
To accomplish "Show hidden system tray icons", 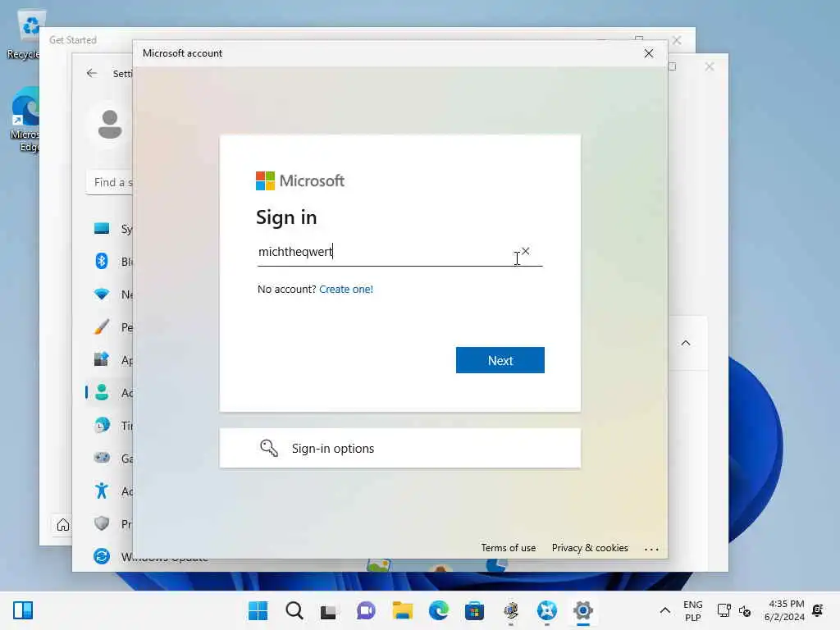I will click(664, 610).
